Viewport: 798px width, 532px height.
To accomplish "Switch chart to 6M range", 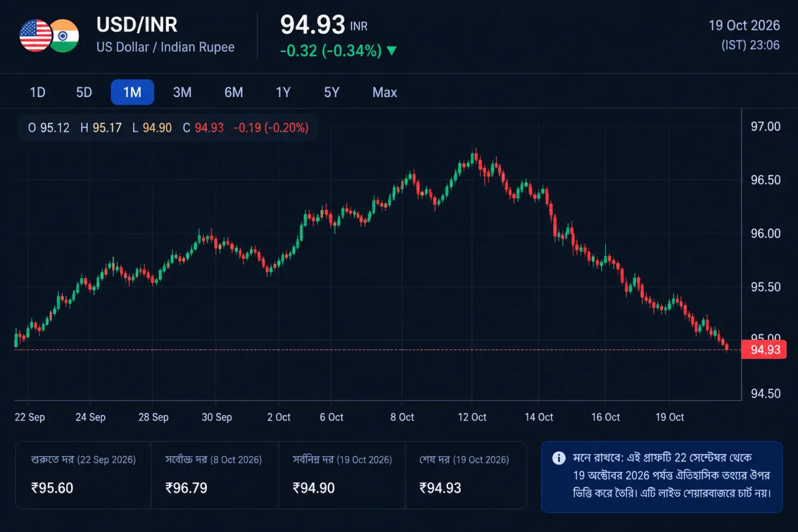I will coord(233,92).
